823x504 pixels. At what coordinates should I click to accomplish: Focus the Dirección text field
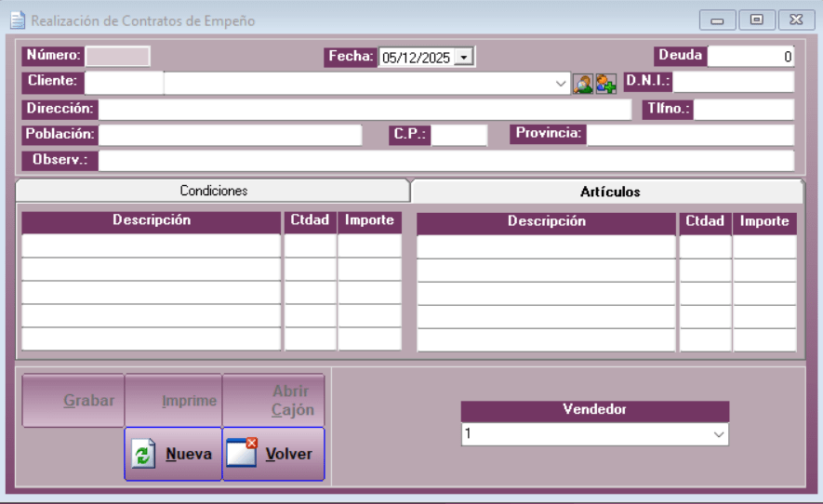click(x=365, y=110)
